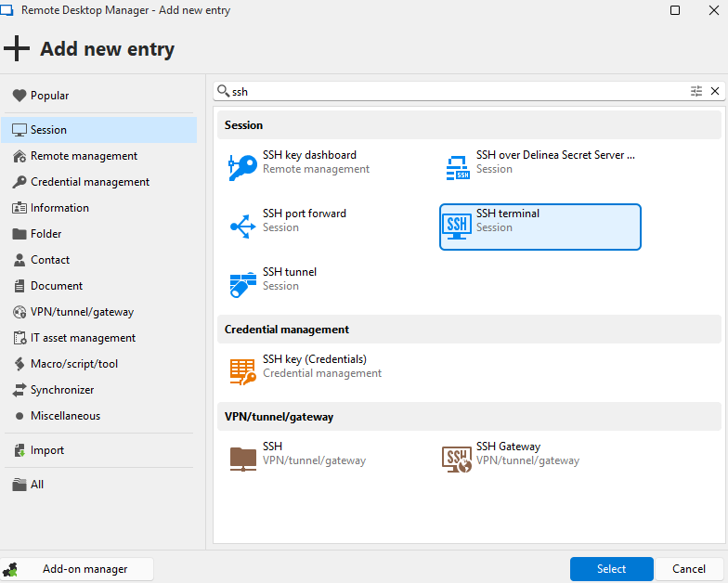Click the Session results group header
Screen dimensions: 728x583
pos(469,125)
